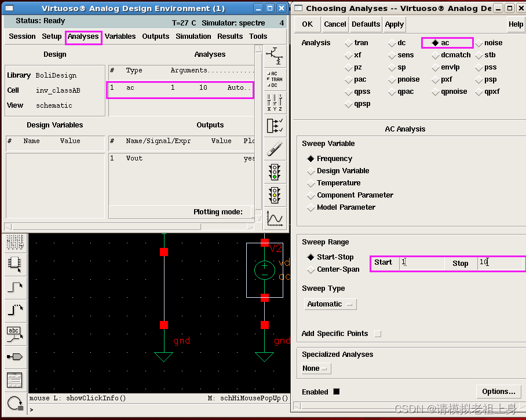Open the Outputs menu

[x=156, y=36]
